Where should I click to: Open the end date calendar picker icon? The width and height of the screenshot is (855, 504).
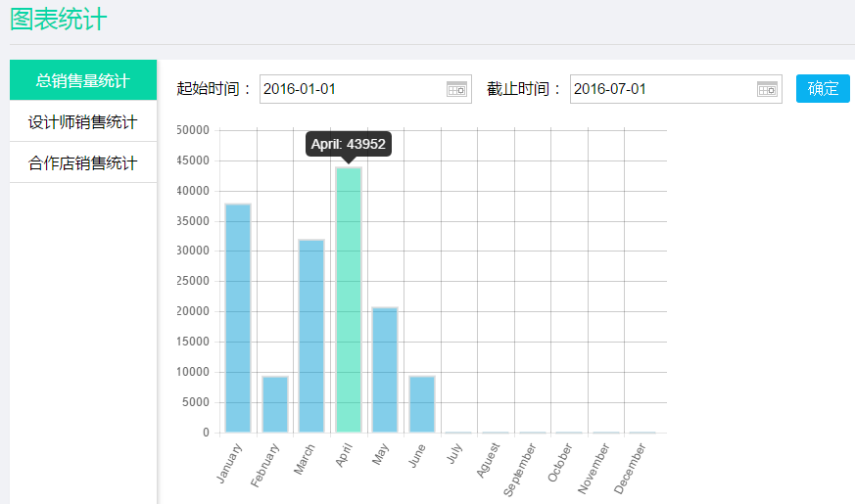pos(767,89)
